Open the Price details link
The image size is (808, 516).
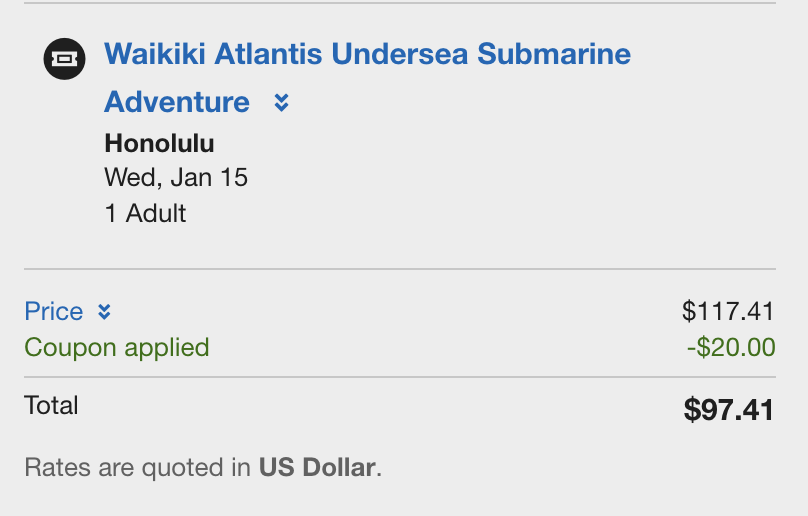click(54, 311)
